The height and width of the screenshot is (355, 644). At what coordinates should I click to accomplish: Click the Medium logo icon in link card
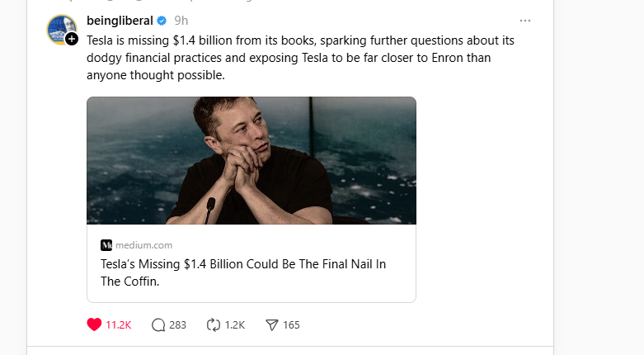click(106, 245)
